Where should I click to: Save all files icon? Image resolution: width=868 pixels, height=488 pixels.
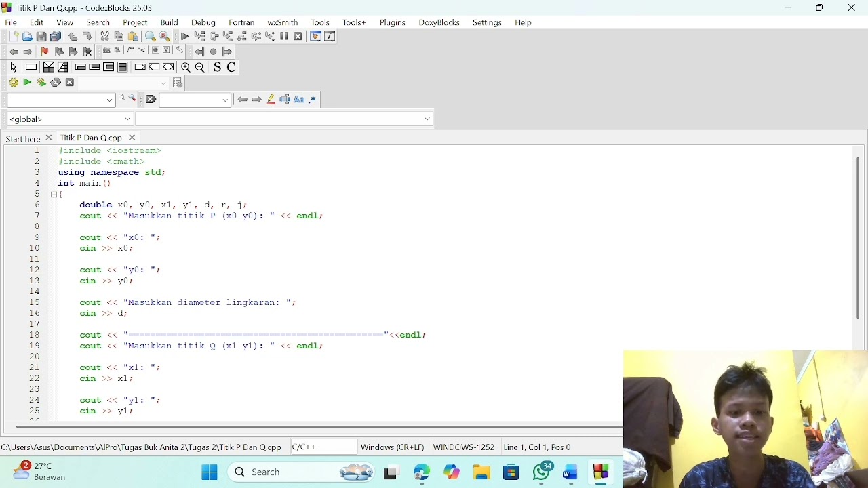click(56, 37)
